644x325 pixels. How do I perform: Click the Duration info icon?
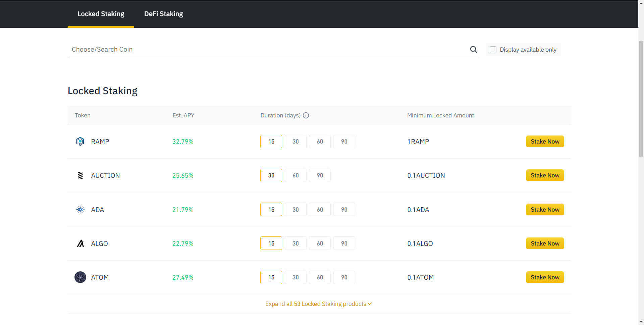306,115
